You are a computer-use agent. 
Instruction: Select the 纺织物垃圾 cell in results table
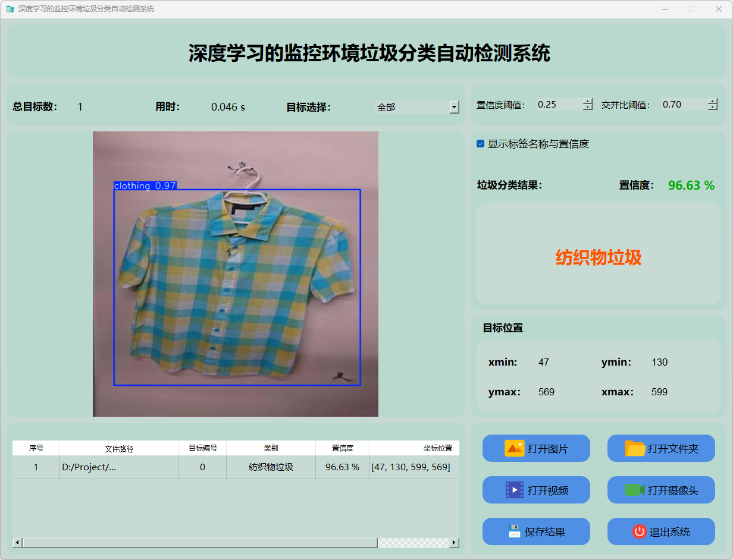(271, 467)
